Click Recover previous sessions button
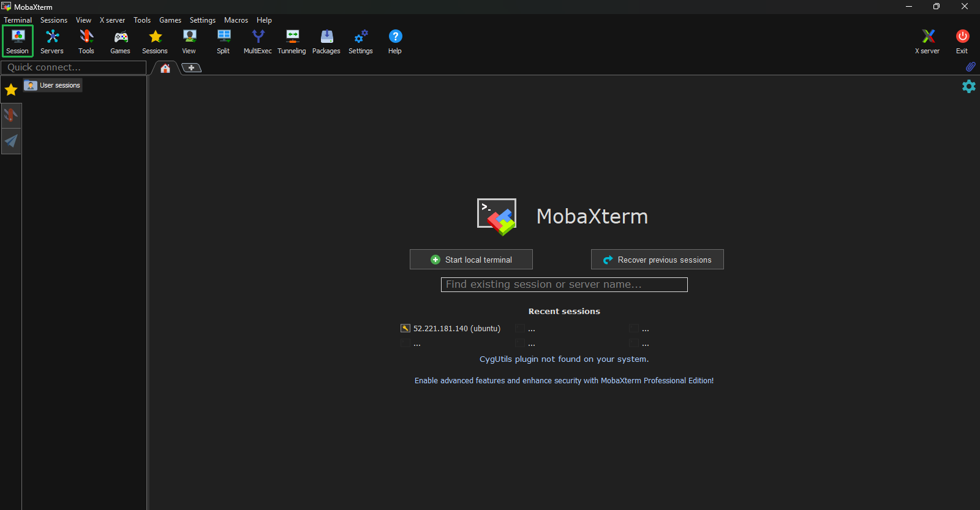Image resolution: width=980 pixels, height=510 pixels. (657, 260)
